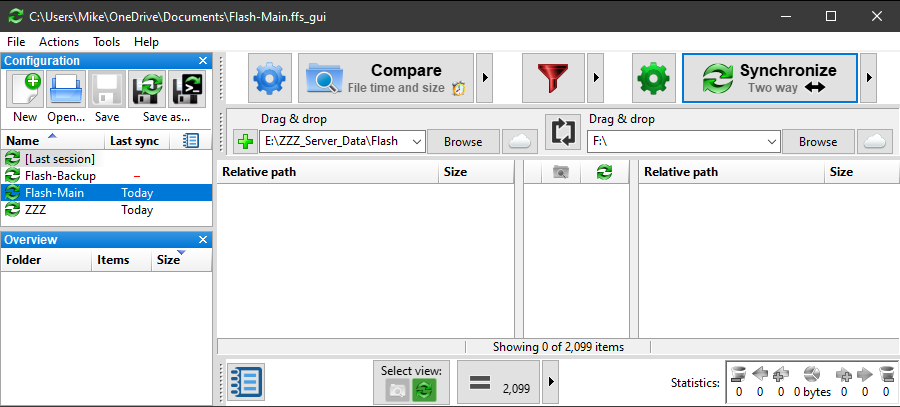The image size is (900, 407).
Task: Sort configurations by Name column
Action: pos(53,141)
